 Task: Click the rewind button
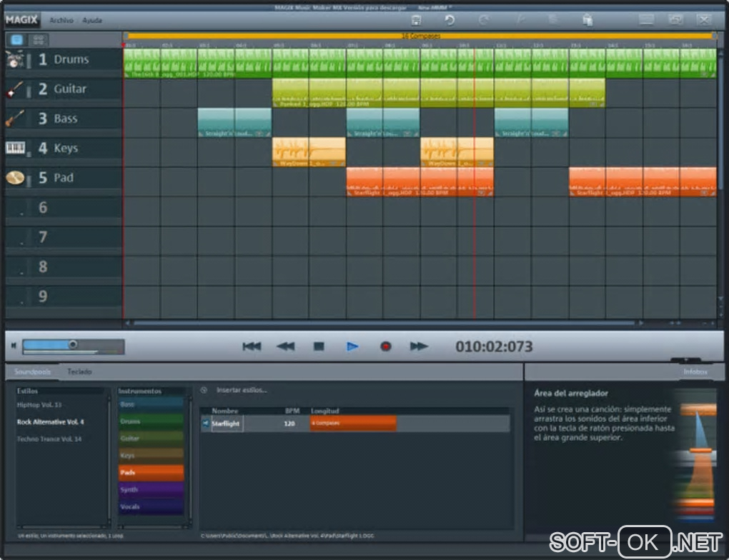click(x=285, y=346)
